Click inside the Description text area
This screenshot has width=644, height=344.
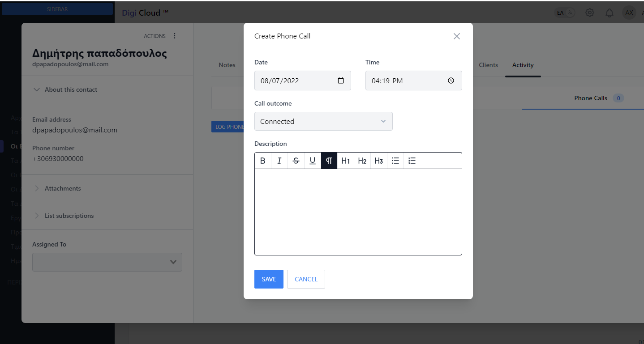tap(358, 212)
